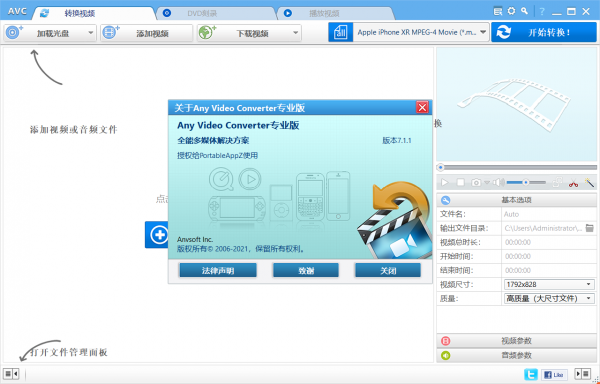This screenshot has width=600, height=384.
Task: Click output directory path field
Action: click(x=543, y=228)
